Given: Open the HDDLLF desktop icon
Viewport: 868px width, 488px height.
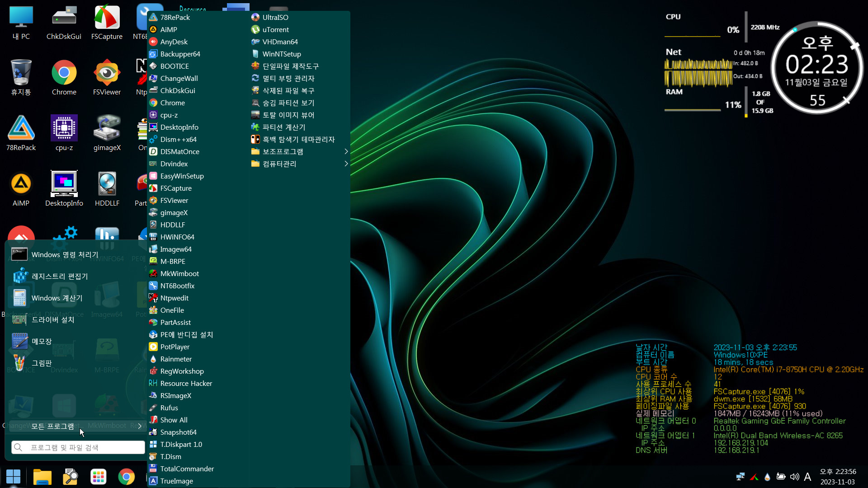Looking at the screenshot, I should click(x=107, y=189).
